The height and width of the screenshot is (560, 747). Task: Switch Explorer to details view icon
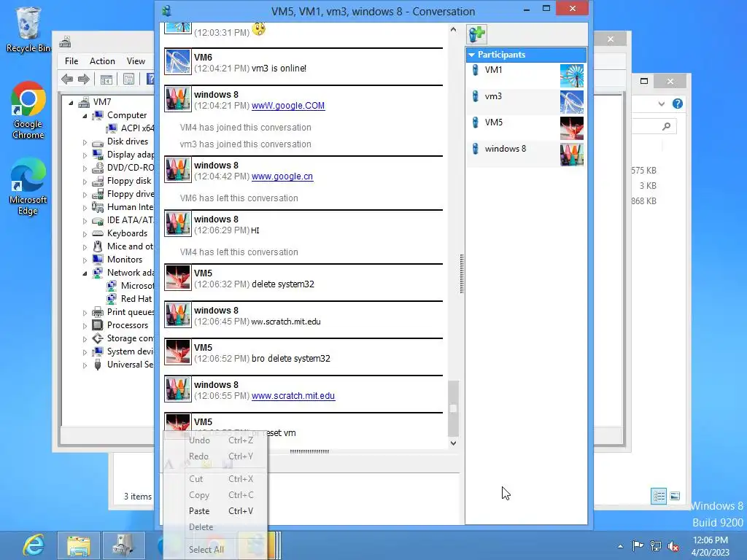pos(659,496)
